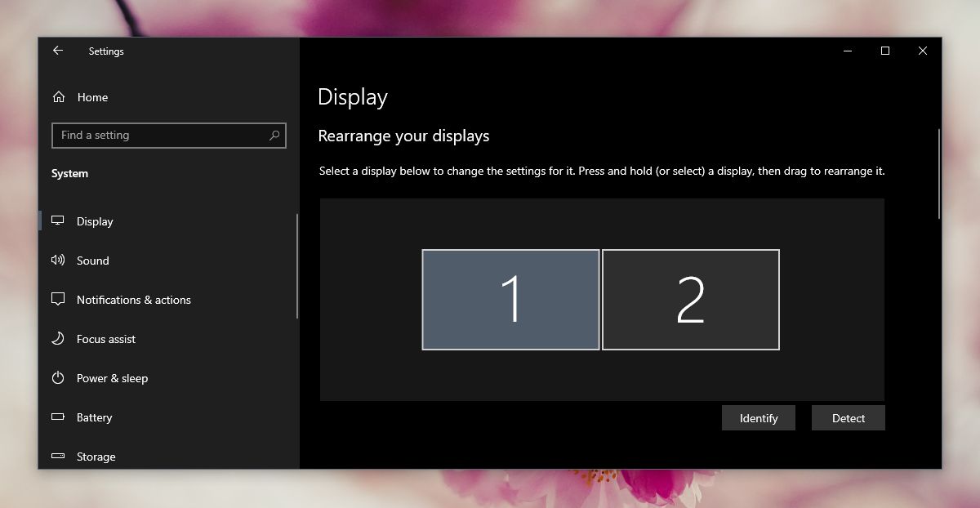
Task: Click the Detect button
Action: coord(849,418)
